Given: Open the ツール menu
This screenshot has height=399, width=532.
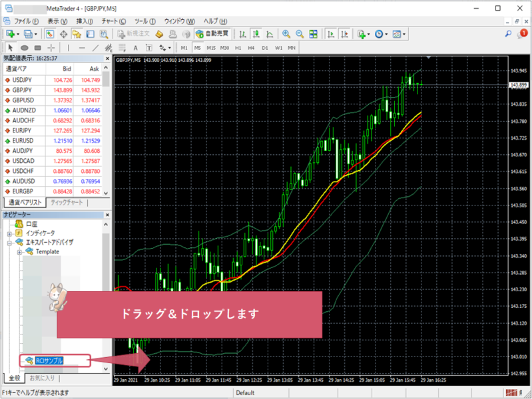Looking at the screenshot, I should tap(145, 21).
